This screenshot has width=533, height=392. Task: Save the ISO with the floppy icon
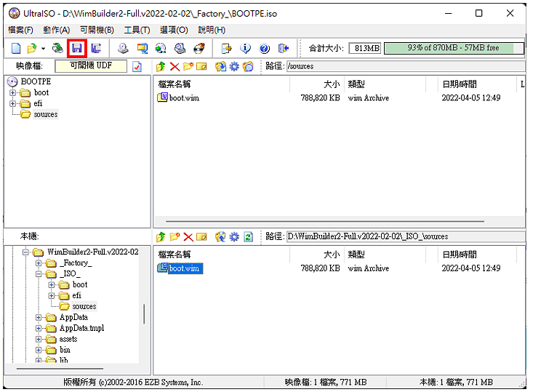point(77,48)
